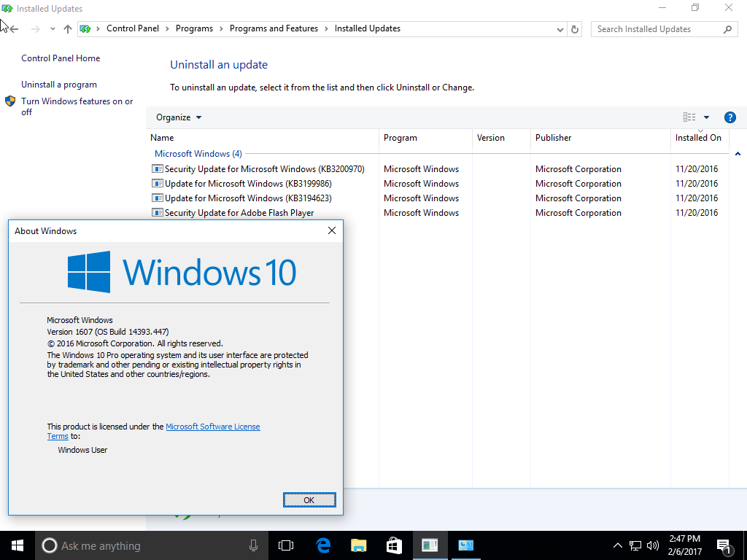
Task: Collapse the Microsoft Windows (4) group
Action: coord(738,154)
